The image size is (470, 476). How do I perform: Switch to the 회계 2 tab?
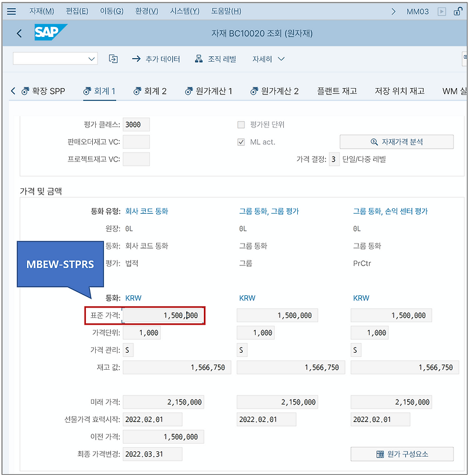pos(150,91)
